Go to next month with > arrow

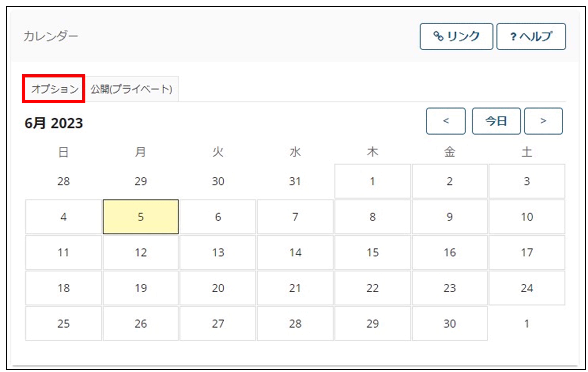pos(543,121)
